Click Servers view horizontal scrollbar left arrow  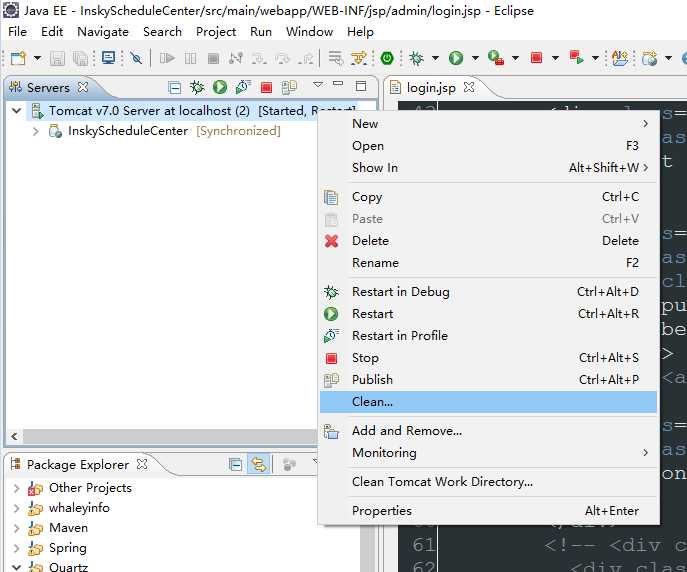[14, 436]
